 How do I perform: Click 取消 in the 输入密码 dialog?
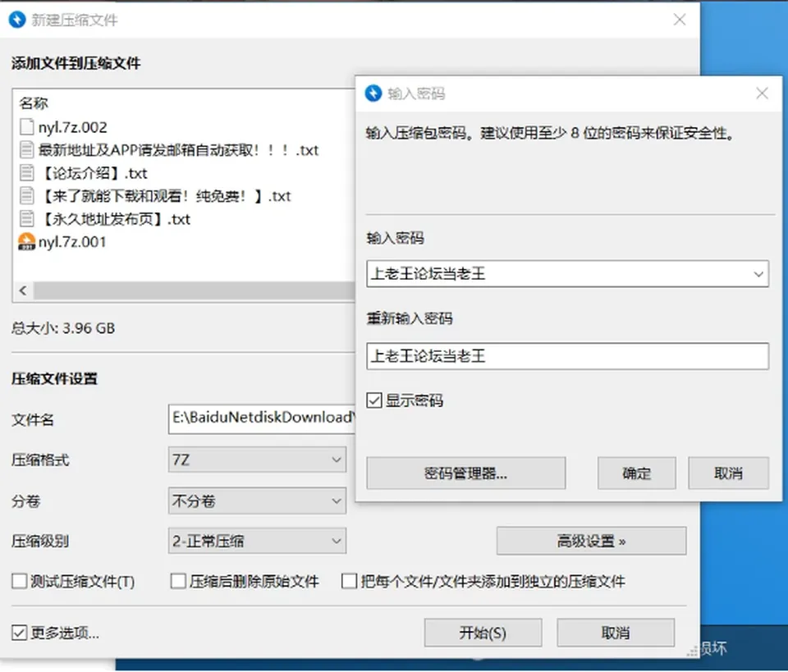[729, 473]
